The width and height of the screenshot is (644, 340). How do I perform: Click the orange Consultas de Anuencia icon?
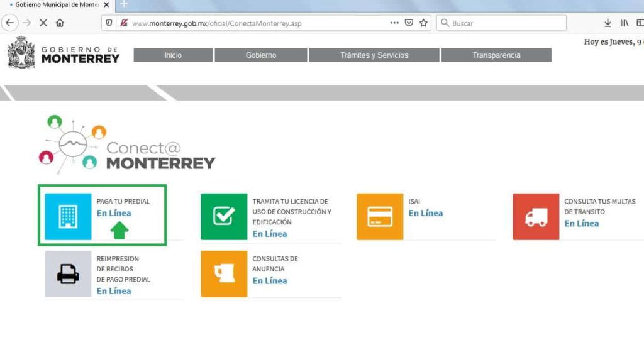click(225, 274)
